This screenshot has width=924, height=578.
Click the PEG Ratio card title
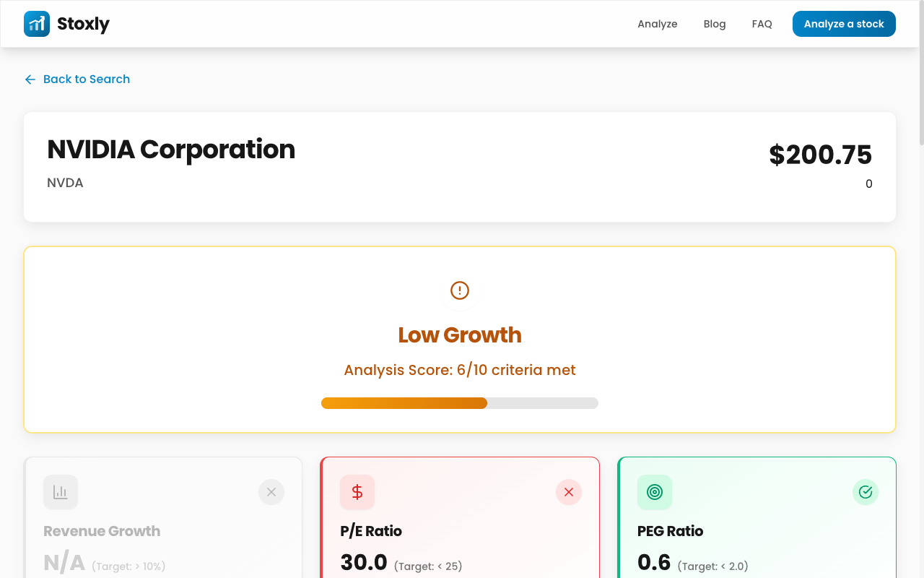pyautogui.click(x=670, y=531)
